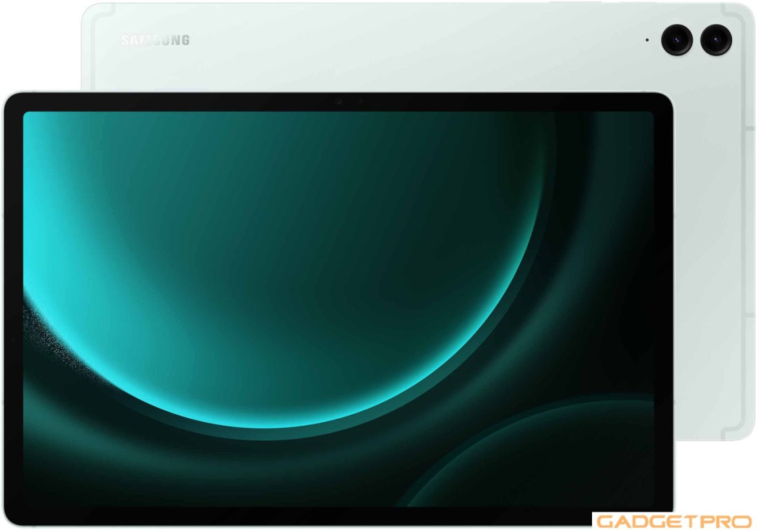Click the left rear camera lens
This screenshot has width=759, height=532.
click(x=677, y=40)
